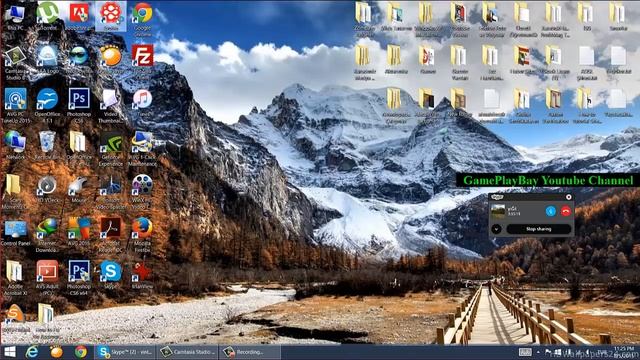640x360 pixels.
Task: Launch Internet Explorer from the taskbar
Action: point(32,352)
